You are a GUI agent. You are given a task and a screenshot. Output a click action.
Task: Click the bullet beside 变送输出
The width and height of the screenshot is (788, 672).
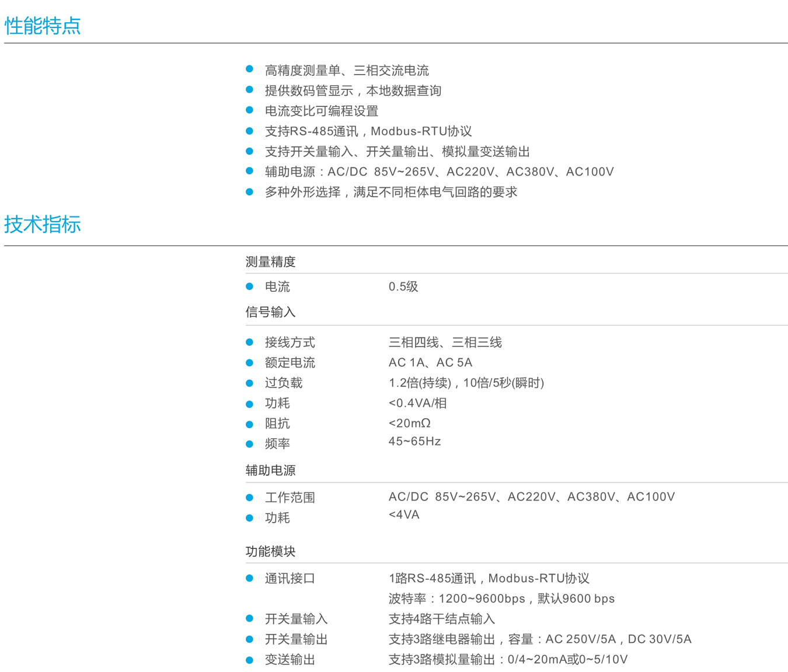pyautogui.click(x=250, y=660)
